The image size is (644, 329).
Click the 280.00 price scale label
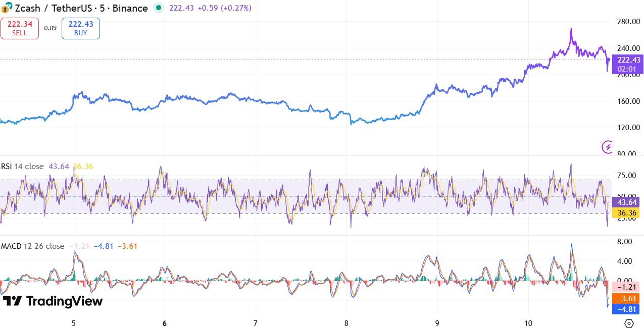pyautogui.click(x=628, y=22)
